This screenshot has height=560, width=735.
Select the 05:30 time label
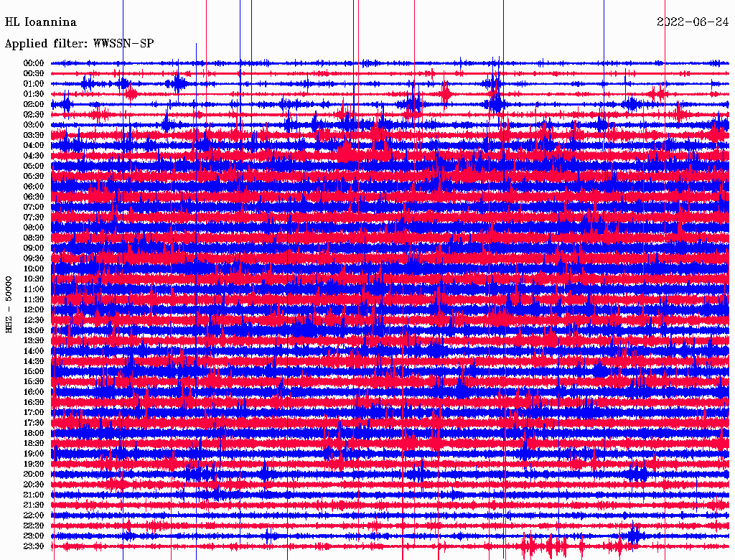click(x=33, y=177)
